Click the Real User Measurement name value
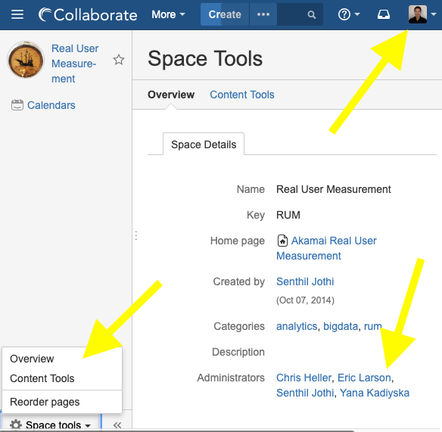The height and width of the screenshot is (432, 442). (x=333, y=189)
